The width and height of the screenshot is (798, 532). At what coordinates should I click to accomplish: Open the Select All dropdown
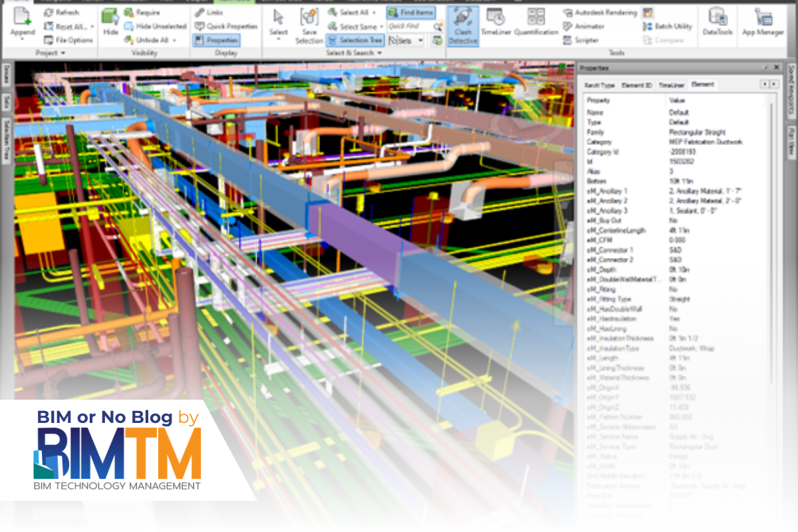[374, 13]
